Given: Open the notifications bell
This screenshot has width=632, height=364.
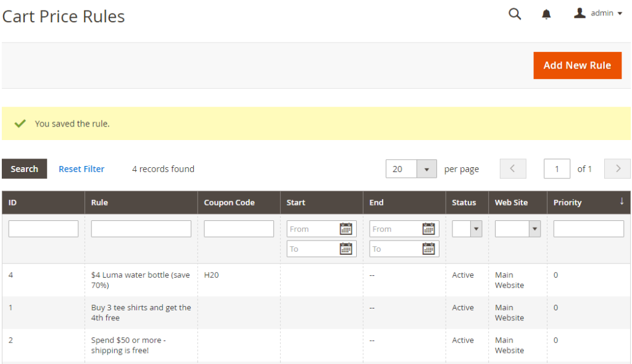Looking at the screenshot, I should [546, 14].
